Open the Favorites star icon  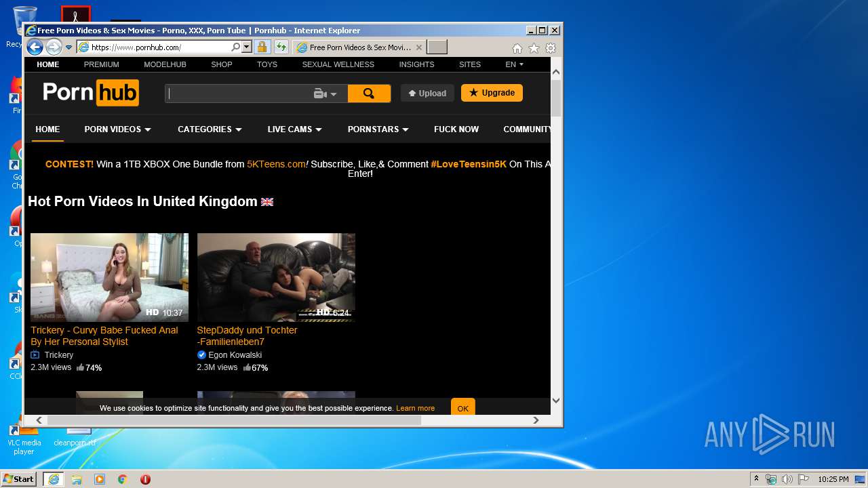[534, 48]
